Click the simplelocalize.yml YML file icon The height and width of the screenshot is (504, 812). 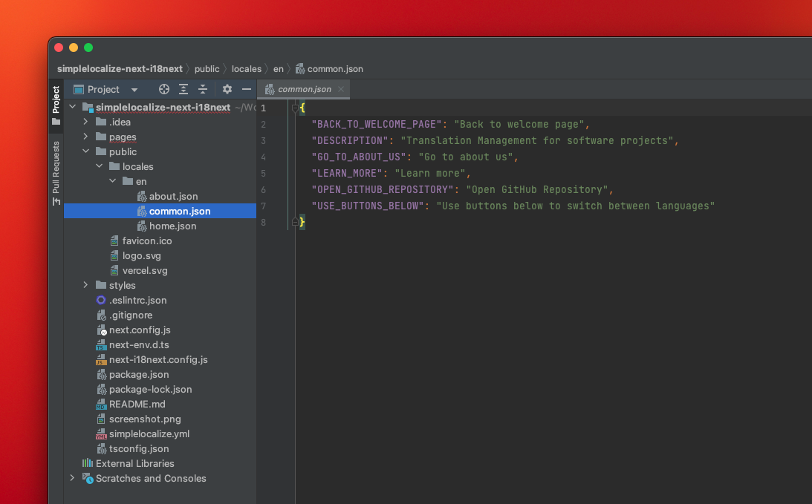101,433
